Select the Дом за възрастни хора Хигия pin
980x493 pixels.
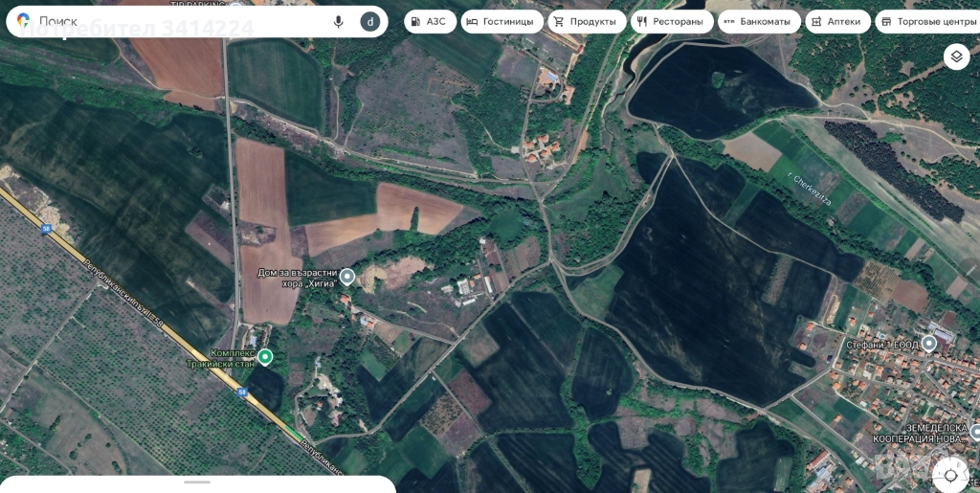tap(347, 277)
